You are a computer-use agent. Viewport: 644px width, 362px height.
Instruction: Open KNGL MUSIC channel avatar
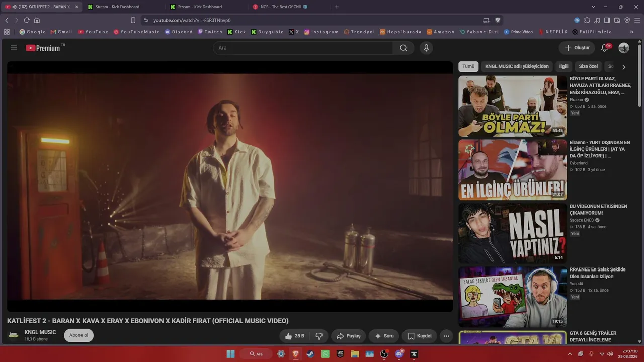tap(14, 335)
